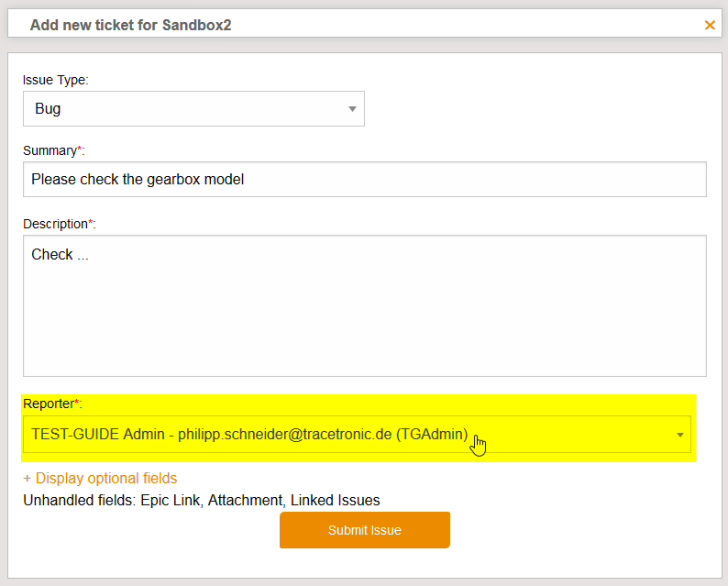Viewport: 728px width, 586px height.
Task: Click the red asterisk beside Summary
Action: (x=79, y=149)
